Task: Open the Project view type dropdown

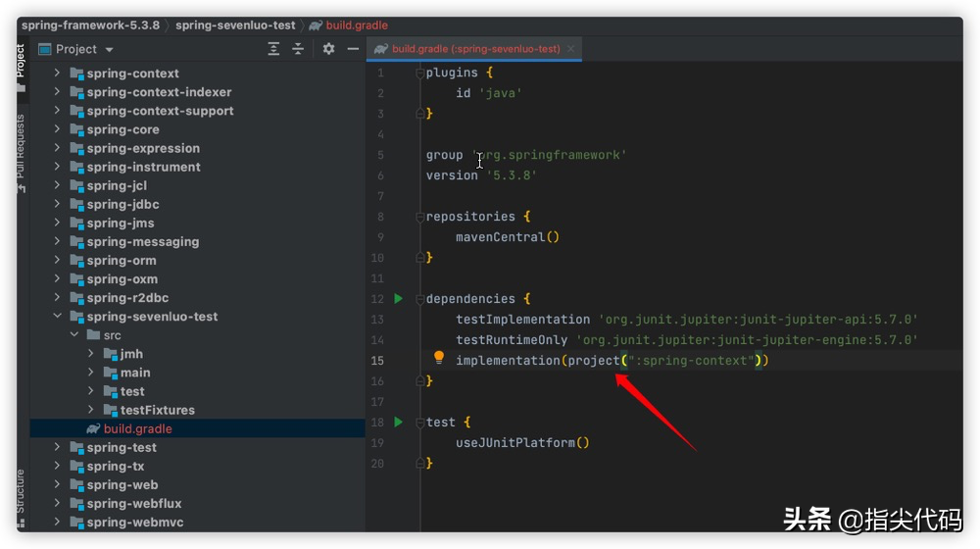Action: [x=110, y=49]
